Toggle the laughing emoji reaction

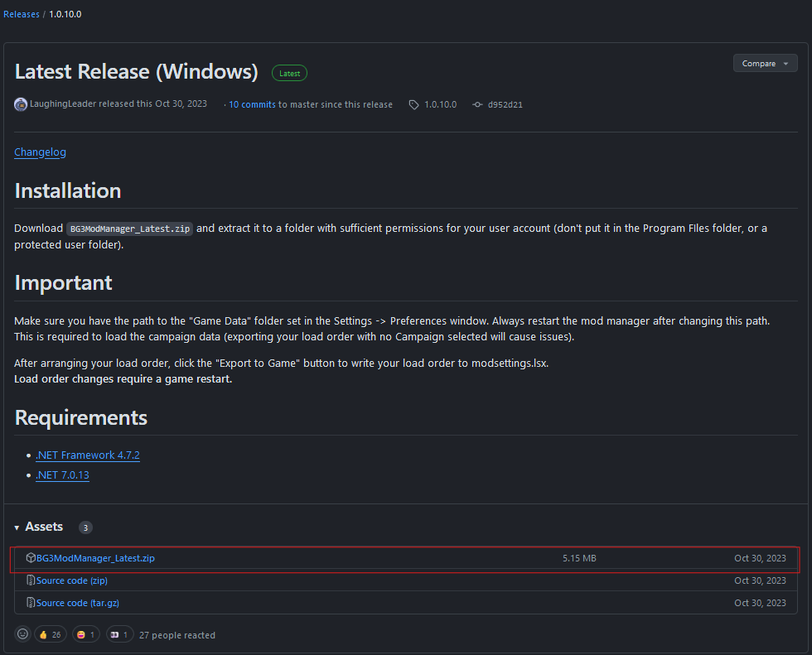point(84,633)
